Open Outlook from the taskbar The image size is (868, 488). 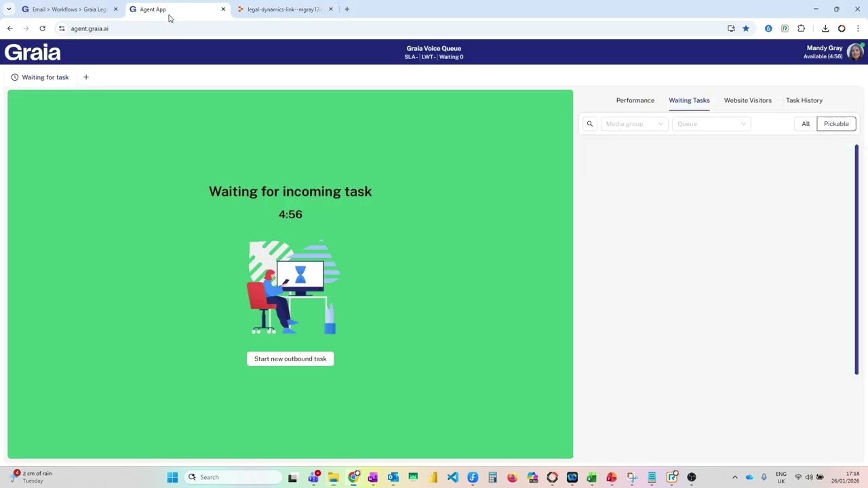[x=393, y=477]
